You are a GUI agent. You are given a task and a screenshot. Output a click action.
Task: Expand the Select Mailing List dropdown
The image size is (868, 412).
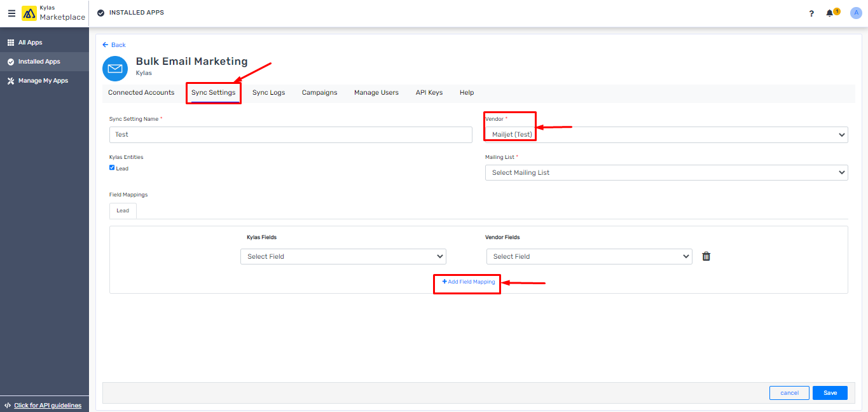[666, 172]
